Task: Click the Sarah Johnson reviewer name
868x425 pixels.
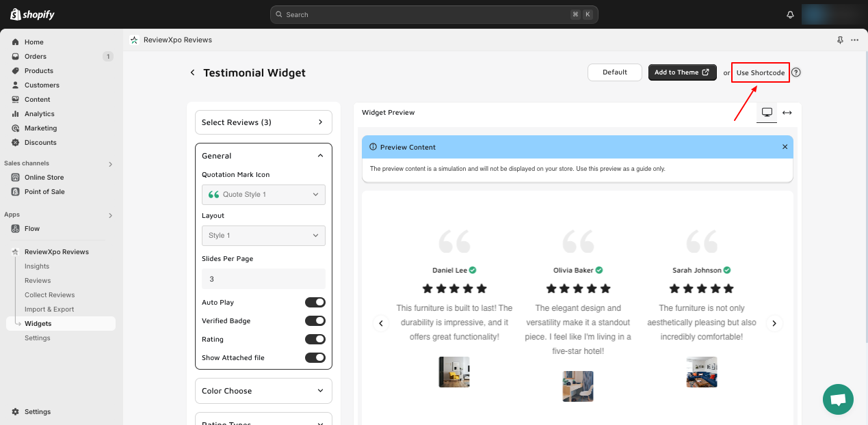Action: click(697, 271)
